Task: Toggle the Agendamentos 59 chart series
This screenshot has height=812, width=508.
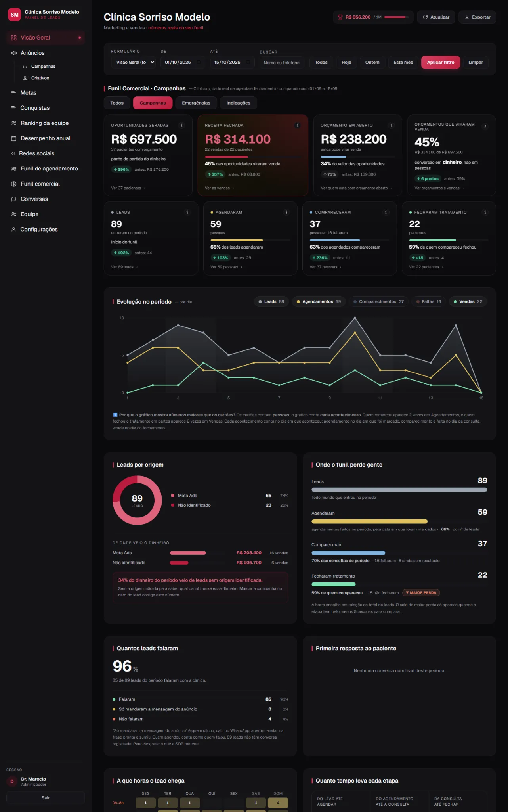Action: (x=319, y=302)
